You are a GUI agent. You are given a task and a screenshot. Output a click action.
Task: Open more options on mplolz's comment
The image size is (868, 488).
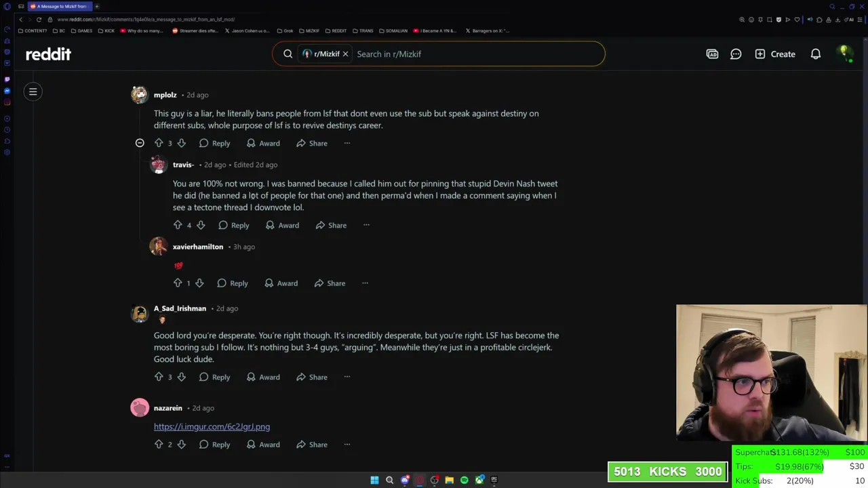point(347,143)
